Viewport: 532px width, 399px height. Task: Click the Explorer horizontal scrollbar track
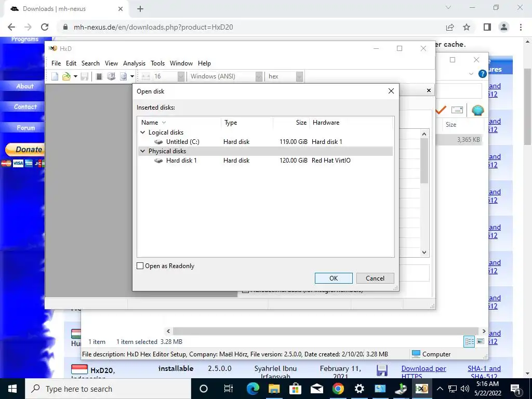(x=325, y=331)
